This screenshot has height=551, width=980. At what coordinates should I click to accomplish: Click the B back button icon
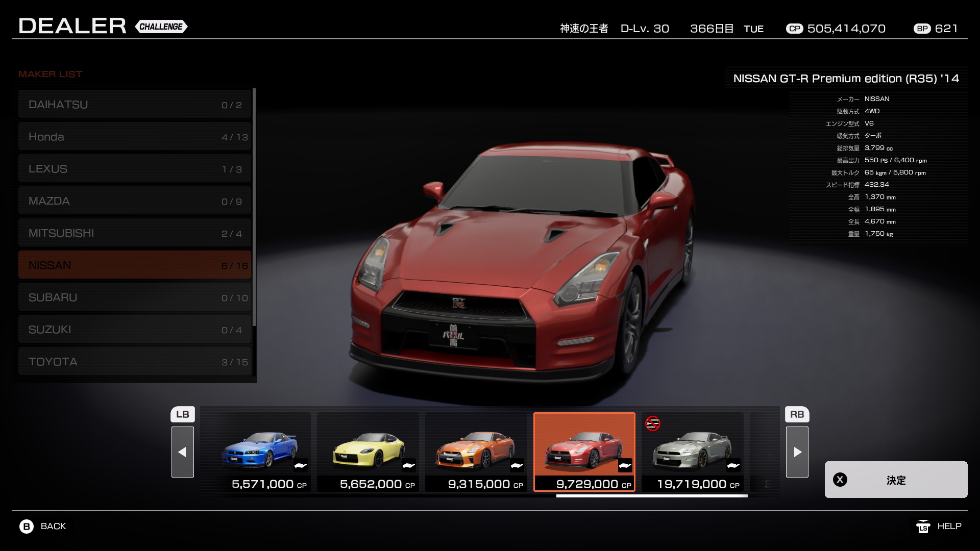click(x=27, y=526)
